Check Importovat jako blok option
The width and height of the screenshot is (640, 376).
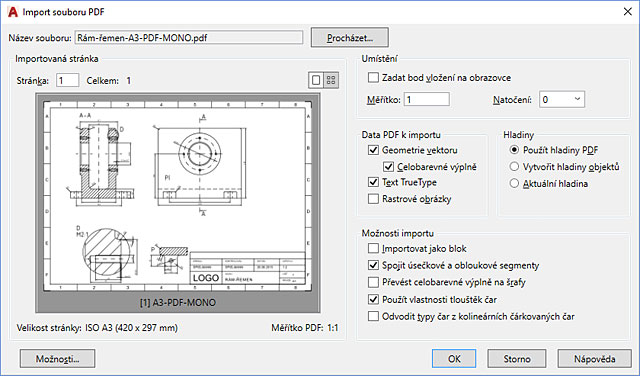click(x=373, y=248)
